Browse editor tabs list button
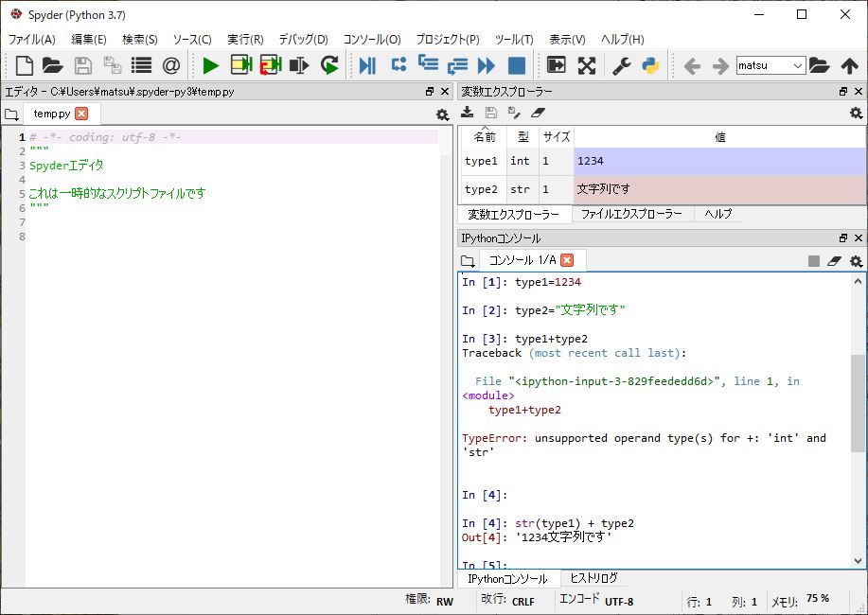868x615 pixels. [x=11, y=114]
